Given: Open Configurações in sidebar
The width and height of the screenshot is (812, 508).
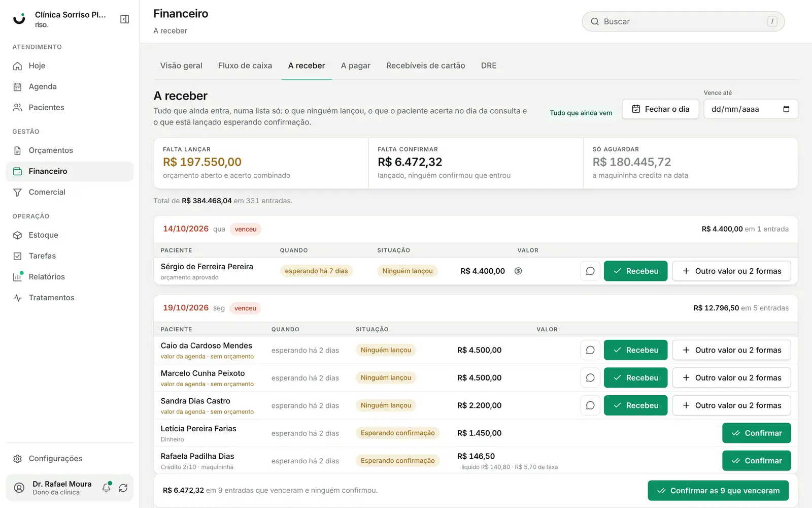Looking at the screenshot, I should pyautogui.click(x=70, y=459).
